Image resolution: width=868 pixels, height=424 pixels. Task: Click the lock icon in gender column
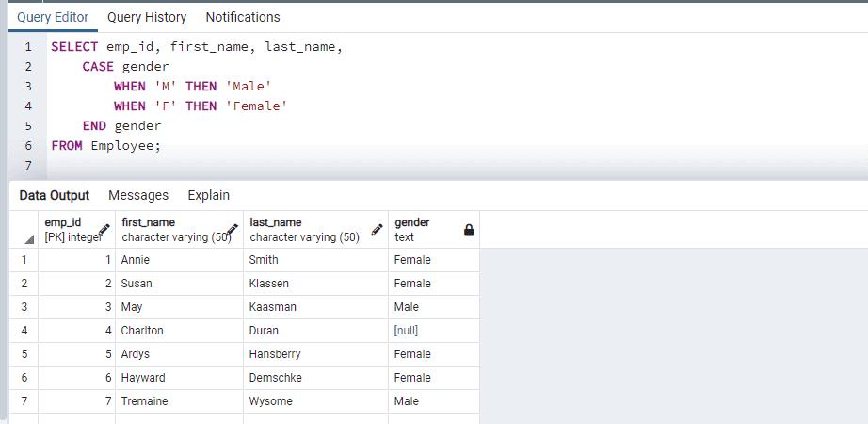coord(469,229)
